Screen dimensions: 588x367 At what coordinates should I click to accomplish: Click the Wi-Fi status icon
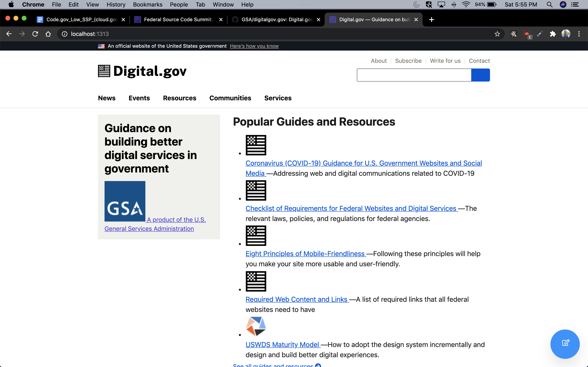tap(466, 4)
